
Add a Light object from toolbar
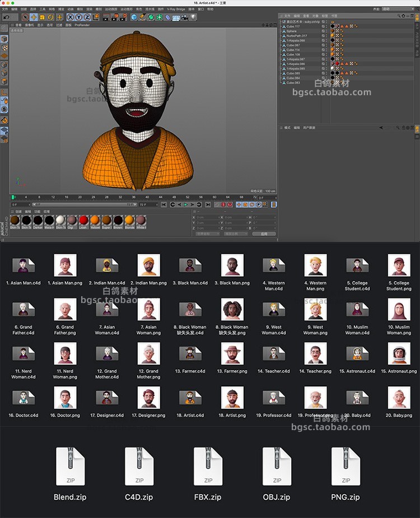point(193,17)
